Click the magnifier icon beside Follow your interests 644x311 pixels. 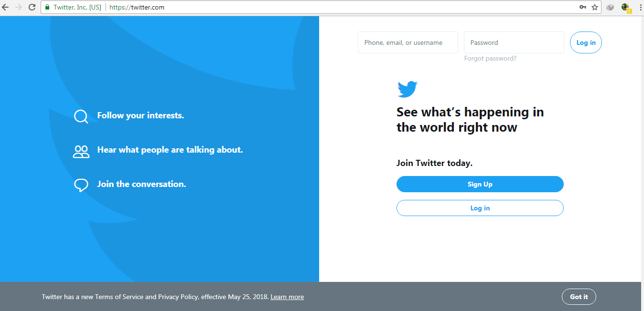click(x=81, y=116)
